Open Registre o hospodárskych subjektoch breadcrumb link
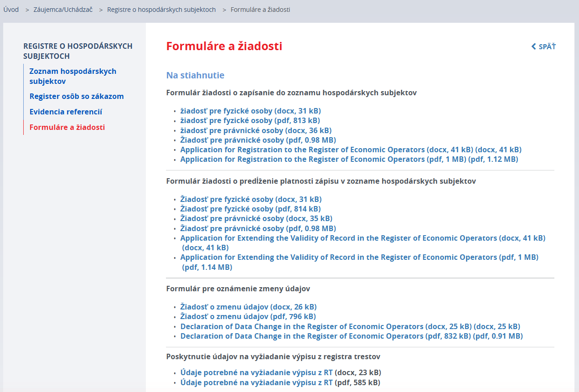The height and width of the screenshot is (392, 579). [x=161, y=10]
